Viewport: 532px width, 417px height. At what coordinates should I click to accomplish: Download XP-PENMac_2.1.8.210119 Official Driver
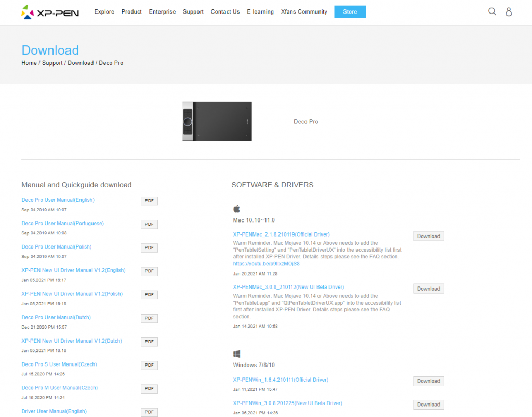(x=429, y=236)
